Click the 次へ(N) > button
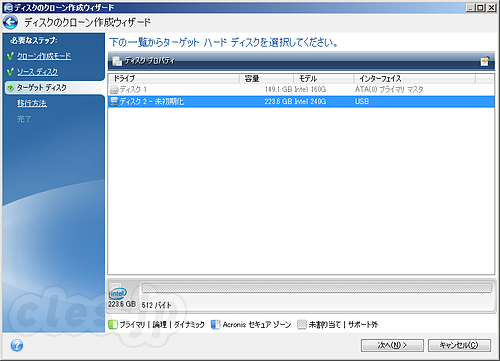 point(392,345)
